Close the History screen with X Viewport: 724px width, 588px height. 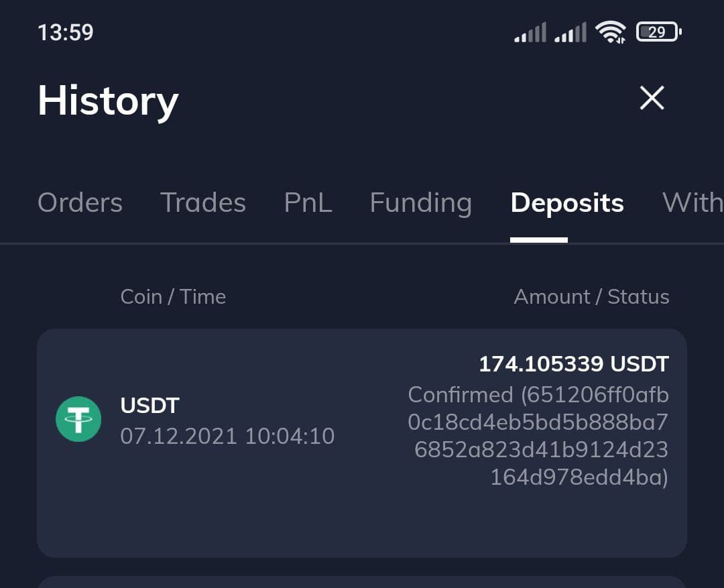tap(652, 98)
